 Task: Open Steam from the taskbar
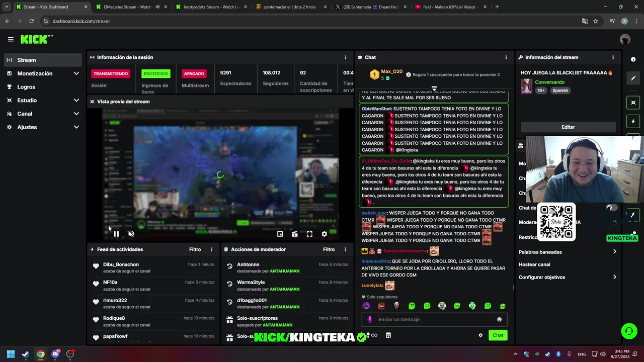26,354
